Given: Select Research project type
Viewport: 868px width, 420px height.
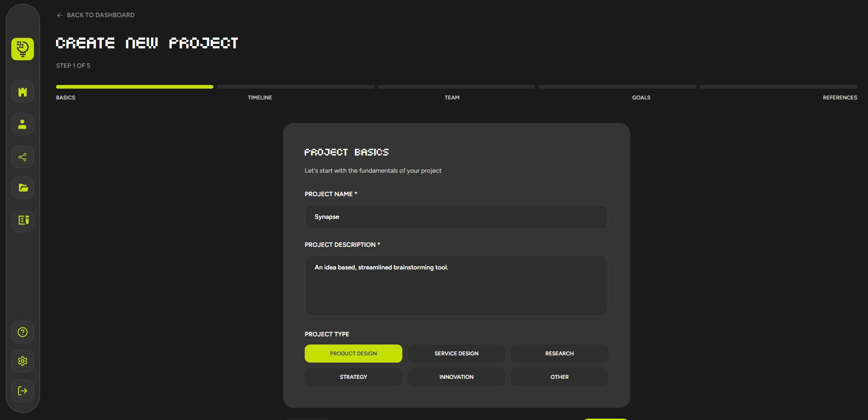Looking at the screenshot, I should click(x=560, y=354).
